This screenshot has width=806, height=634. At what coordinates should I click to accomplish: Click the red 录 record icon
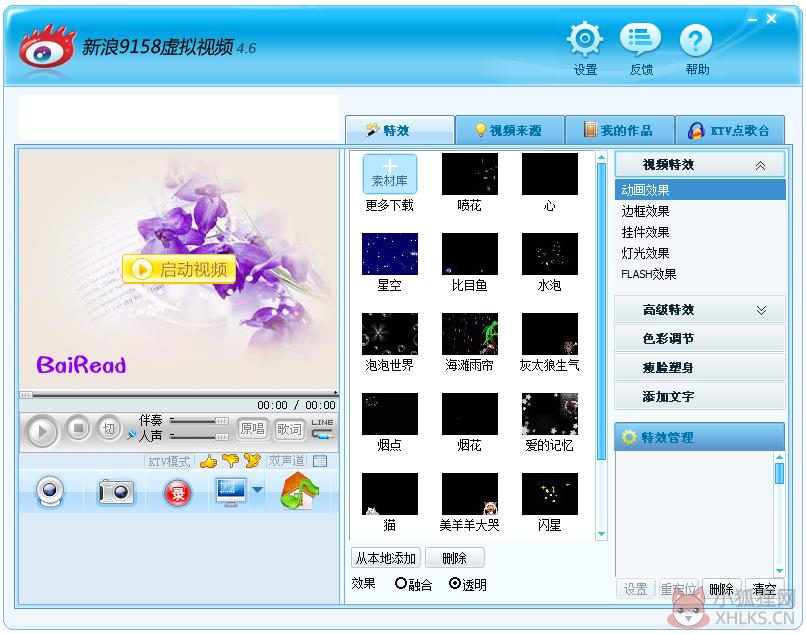click(178, 493)
